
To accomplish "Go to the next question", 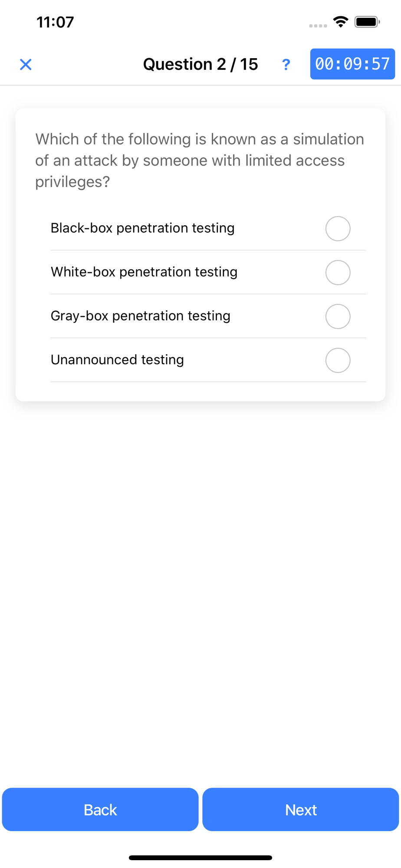I will [x=301, y=810].
